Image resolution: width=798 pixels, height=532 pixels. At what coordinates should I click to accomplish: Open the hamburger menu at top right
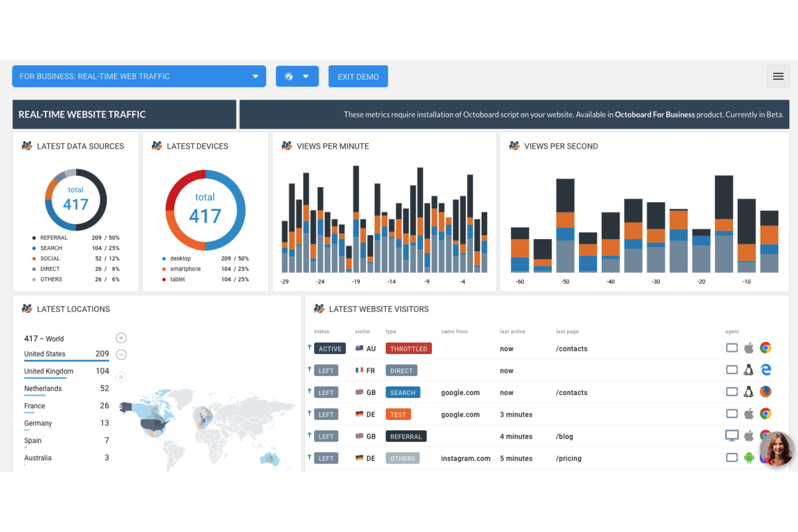(778, 76)
